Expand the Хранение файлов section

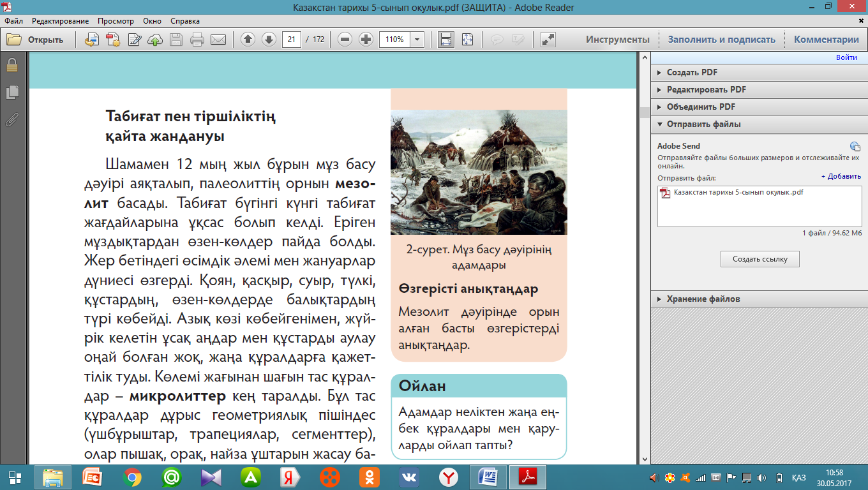(x=703, y=299)
